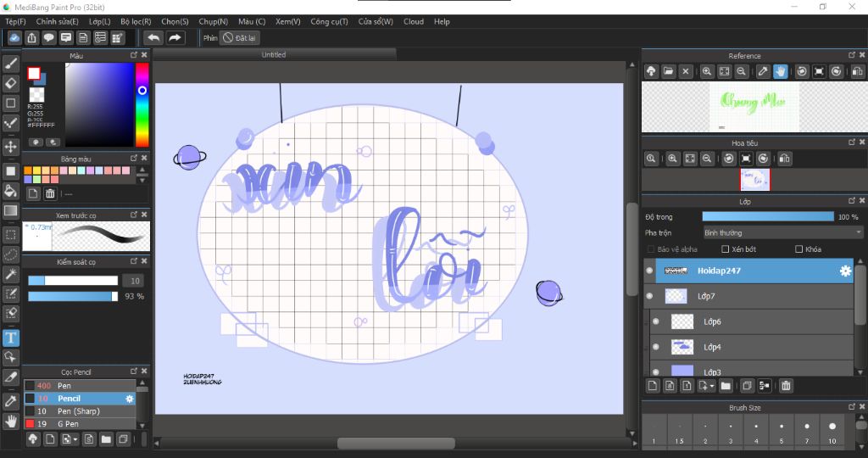Toggle the Đặt lại snap-off button
This screenshot has width=868, height=458.
coord(240,37)
